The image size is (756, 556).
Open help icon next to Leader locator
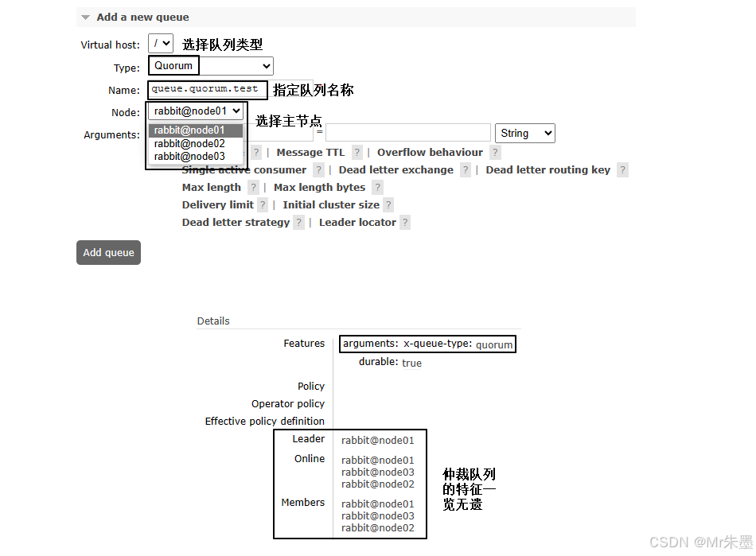[x=405, y=223]
